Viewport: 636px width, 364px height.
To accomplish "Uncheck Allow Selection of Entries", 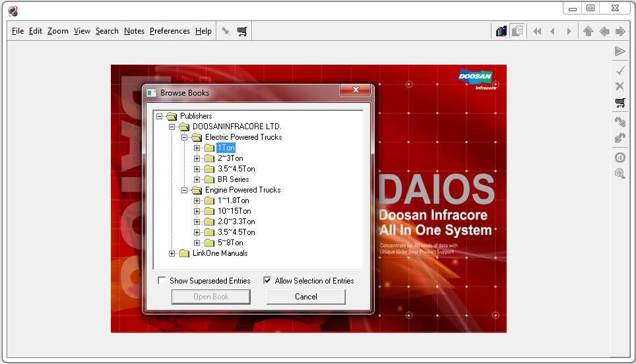I will click(267, 280).
